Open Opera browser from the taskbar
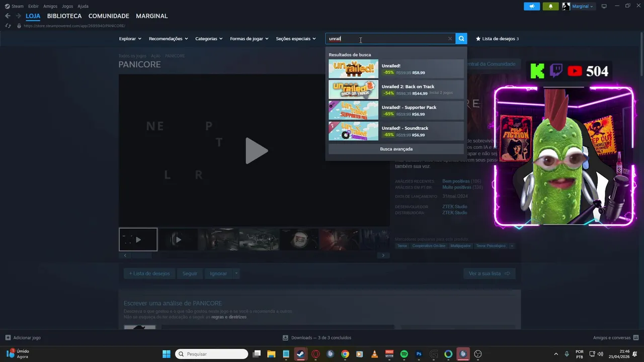The width and height of the screenshot is (644, 362). point(315,354)
